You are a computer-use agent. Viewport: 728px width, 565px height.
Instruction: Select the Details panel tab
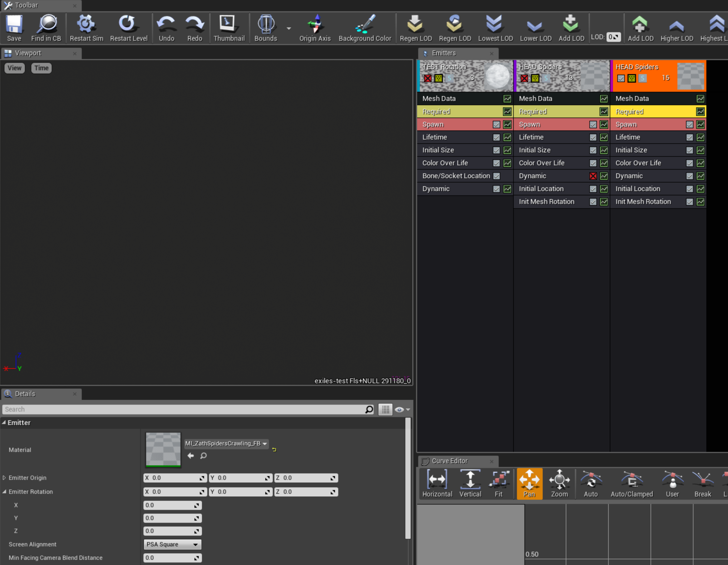pyautogui.click(x=25, y=394)
